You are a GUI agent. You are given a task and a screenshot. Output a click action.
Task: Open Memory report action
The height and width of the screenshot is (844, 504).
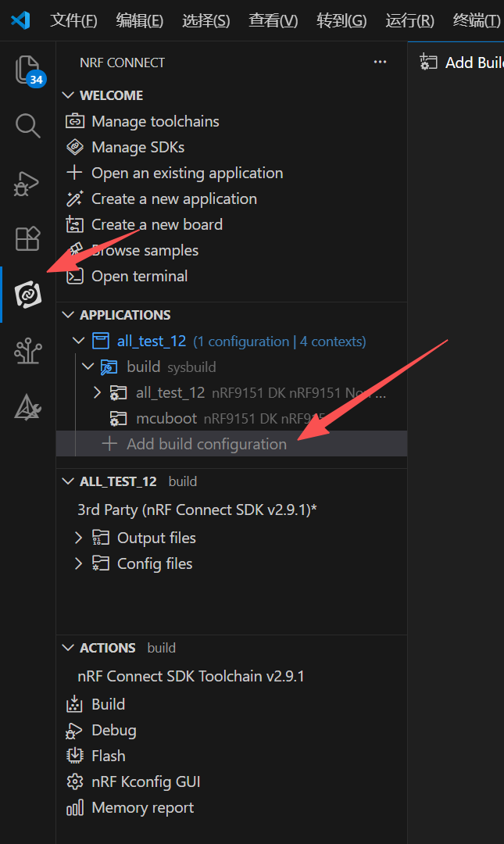143,808
